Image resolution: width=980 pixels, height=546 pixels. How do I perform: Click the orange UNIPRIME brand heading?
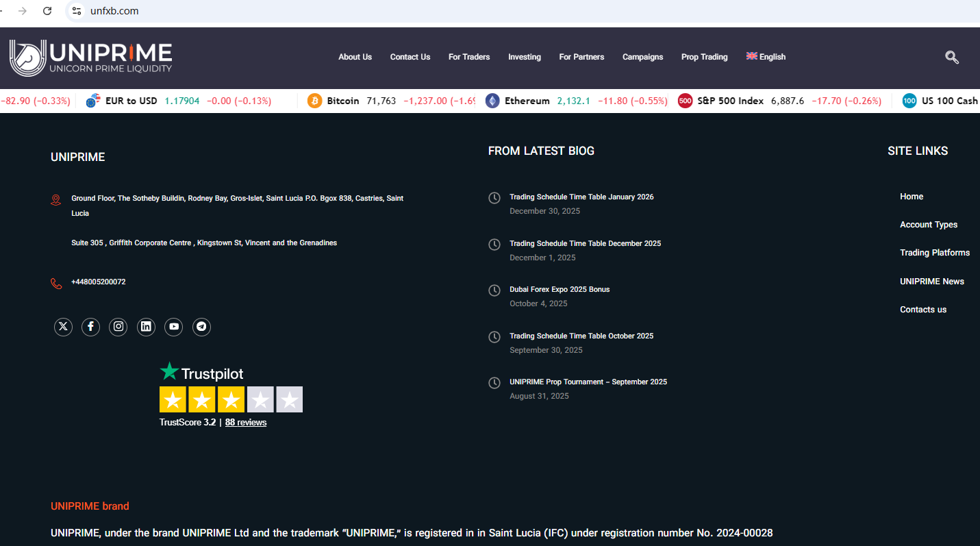[x=90, y=506]
